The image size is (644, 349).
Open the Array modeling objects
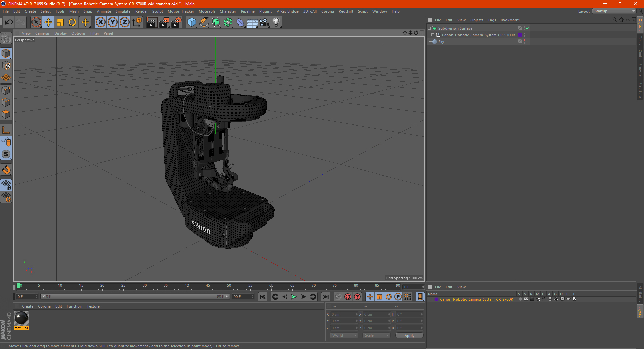point(228,22)
